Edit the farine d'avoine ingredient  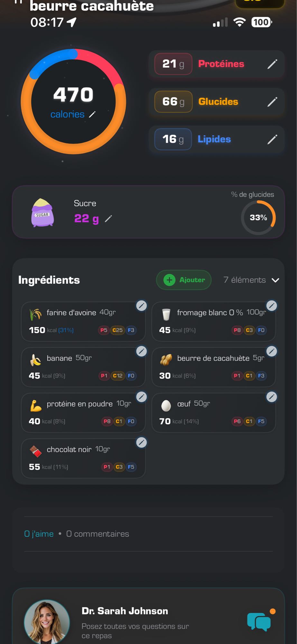coord(141,306)
